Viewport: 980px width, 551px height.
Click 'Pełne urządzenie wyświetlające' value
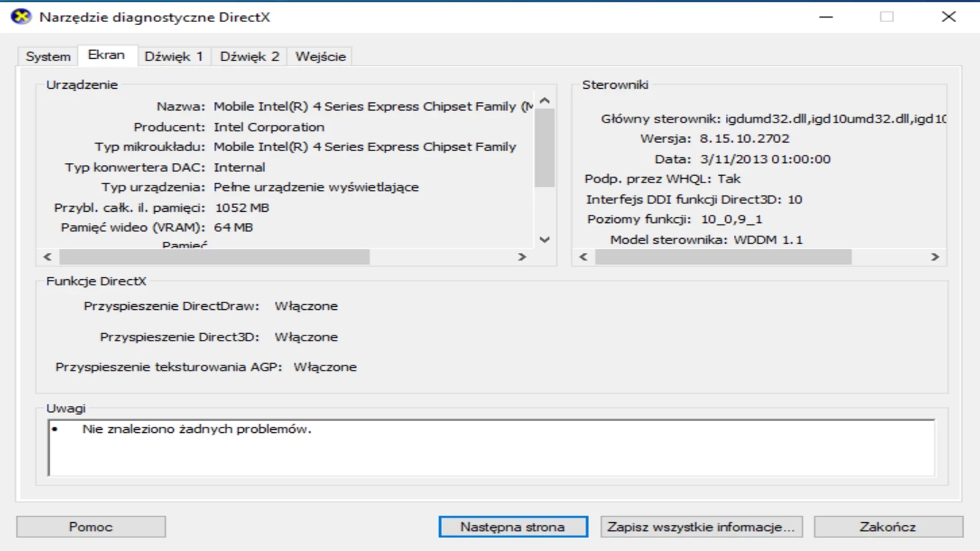[316, 187]
